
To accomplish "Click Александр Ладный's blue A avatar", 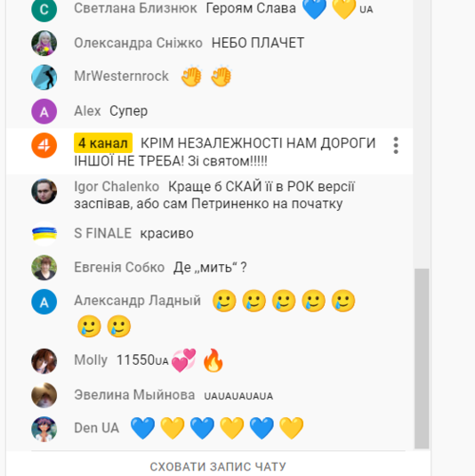I will (x=44, y=302).
